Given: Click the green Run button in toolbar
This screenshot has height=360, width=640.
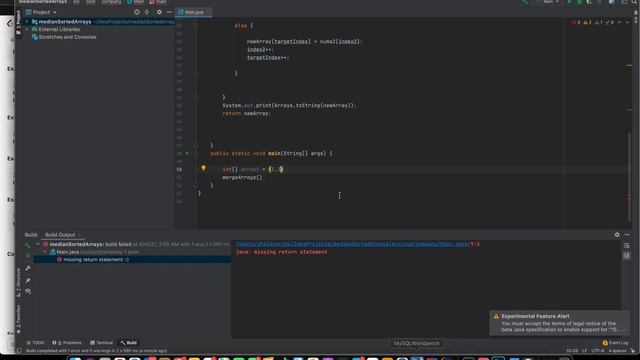Looking at the screenshot, I should click(x=569, y=2).
